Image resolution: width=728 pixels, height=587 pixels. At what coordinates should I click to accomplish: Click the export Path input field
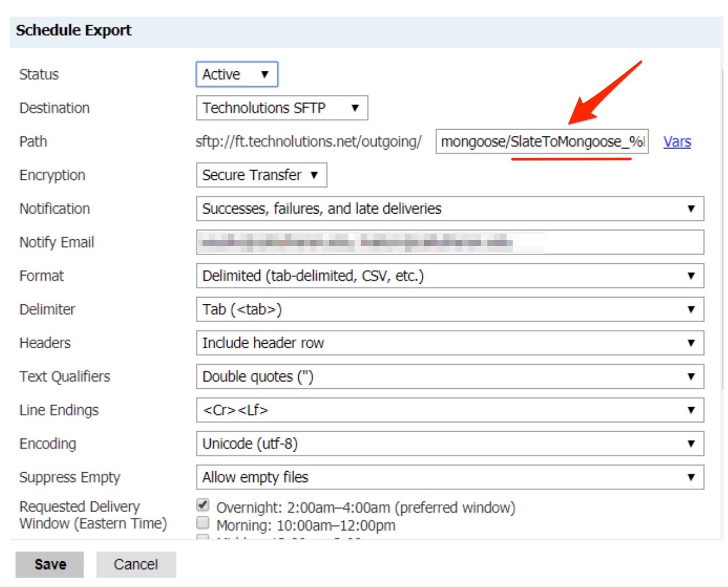tap(541, 142)
